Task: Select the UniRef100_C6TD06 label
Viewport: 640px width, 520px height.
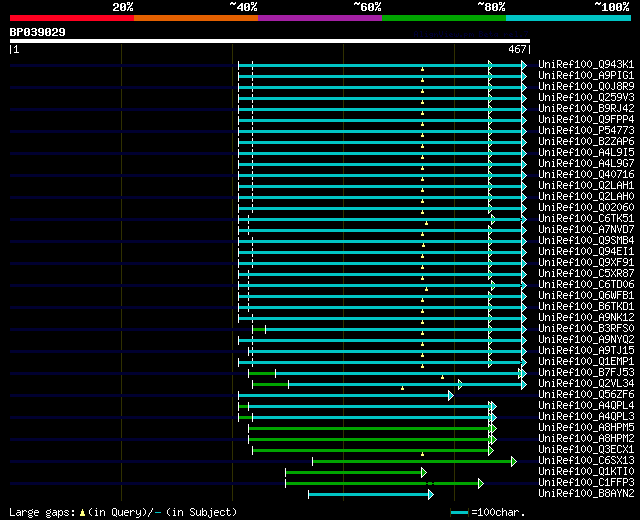Action: [x=586, y=285]
